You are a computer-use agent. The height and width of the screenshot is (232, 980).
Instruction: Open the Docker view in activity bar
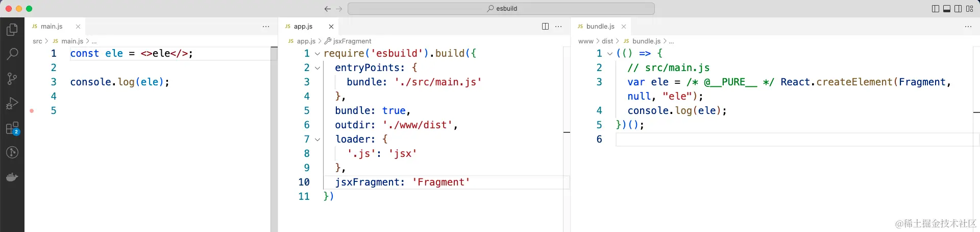click(x=12, y=177)
